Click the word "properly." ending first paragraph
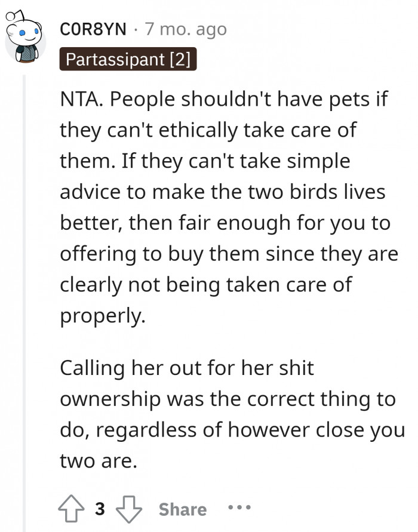Screen dimensions: 418x532 [102, 316]
